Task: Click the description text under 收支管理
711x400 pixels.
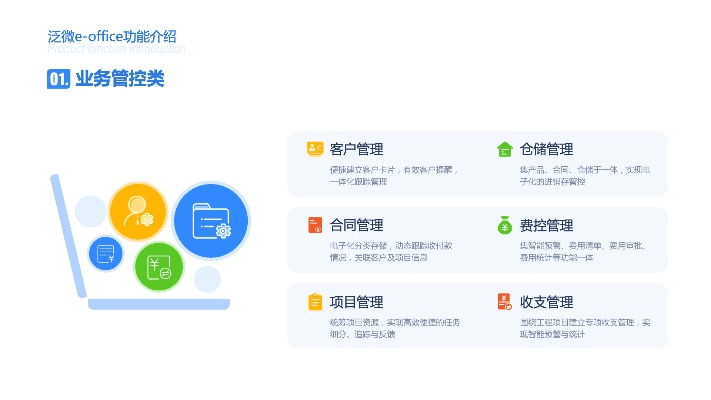Action: pyautogui.click(x=585, y=328)
